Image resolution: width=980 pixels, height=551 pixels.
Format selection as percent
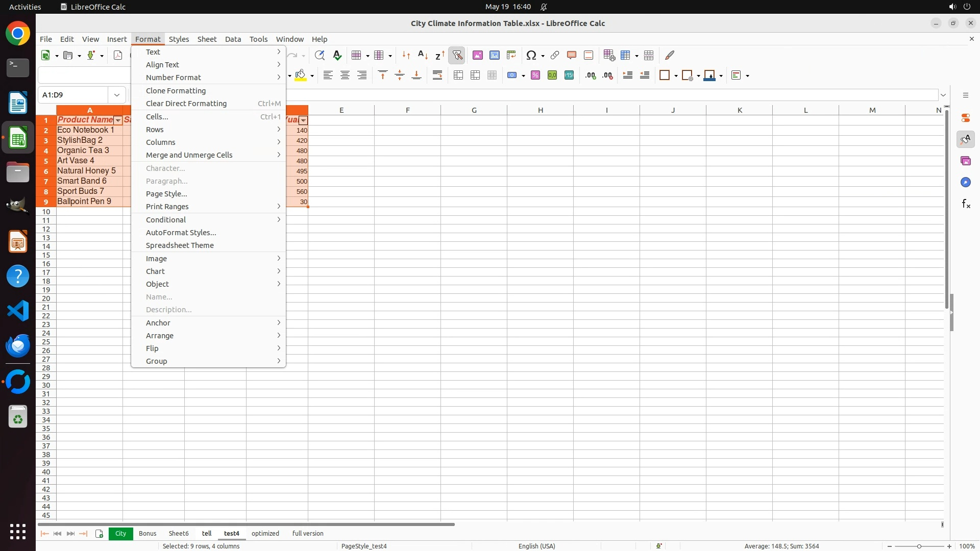535,76
